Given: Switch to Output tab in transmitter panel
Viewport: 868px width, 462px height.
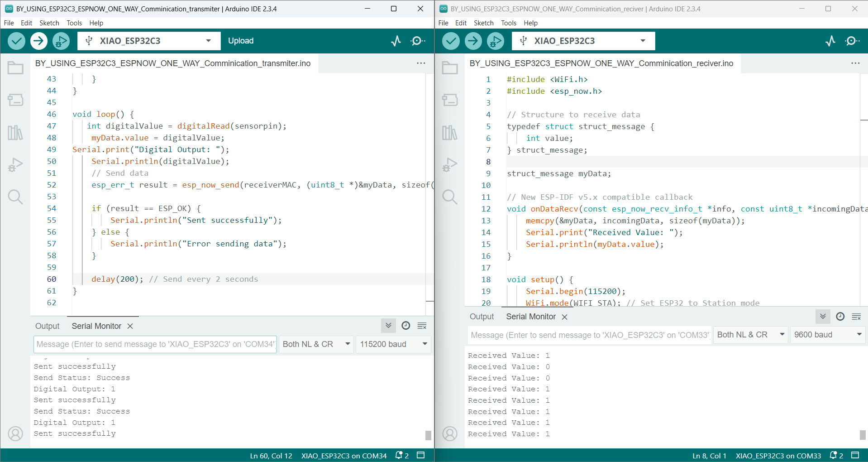Looking at the screenshot, I should 48,326.
